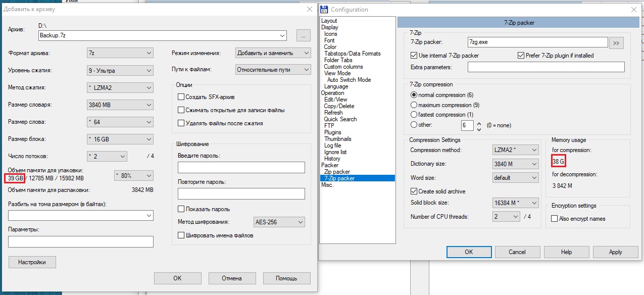Click the '>>' button next to 7zg.exe
Screen dimensions: 644x295
click(x=616, y=42)
